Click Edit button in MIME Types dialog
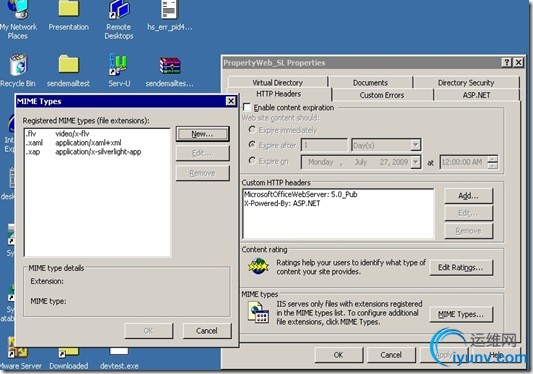Screen dimensions: 533x374 click(x=202, y=153)
